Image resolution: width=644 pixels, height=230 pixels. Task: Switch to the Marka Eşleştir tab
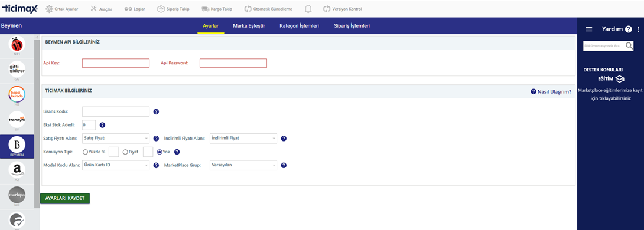coord(249,26)
